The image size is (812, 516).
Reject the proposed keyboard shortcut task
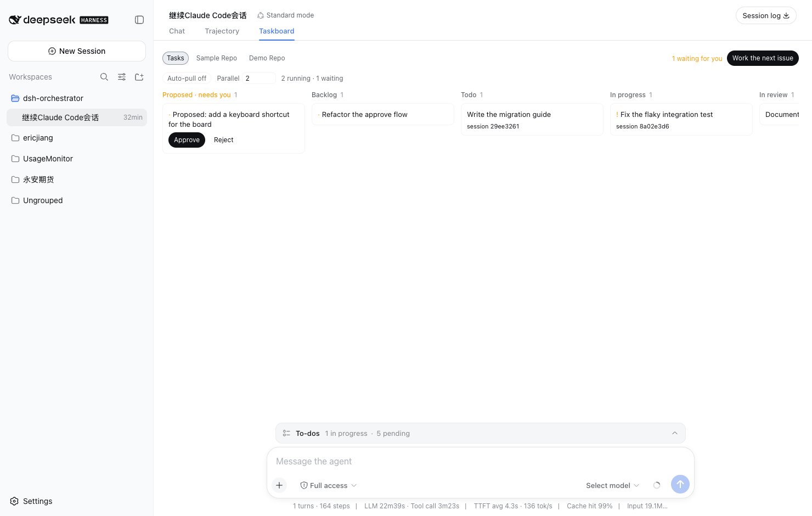(x=224, y=140)
